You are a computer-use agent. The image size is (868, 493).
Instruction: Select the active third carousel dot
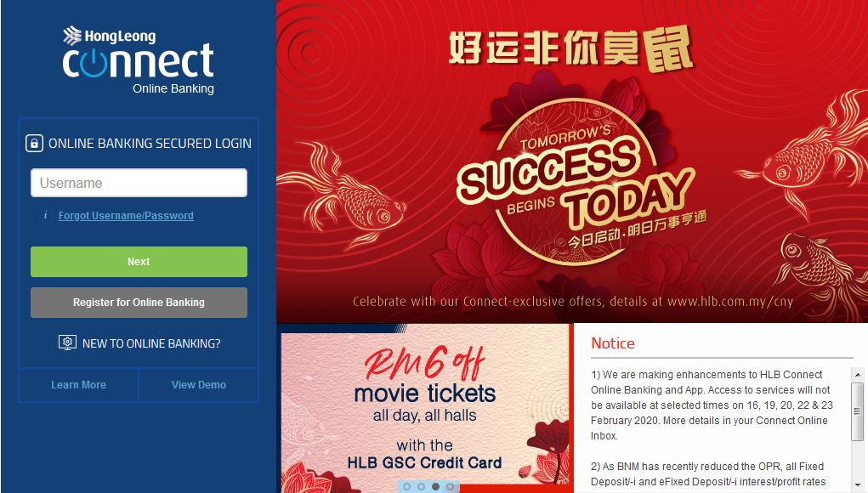pyautogui.click(x=435, y=486)
